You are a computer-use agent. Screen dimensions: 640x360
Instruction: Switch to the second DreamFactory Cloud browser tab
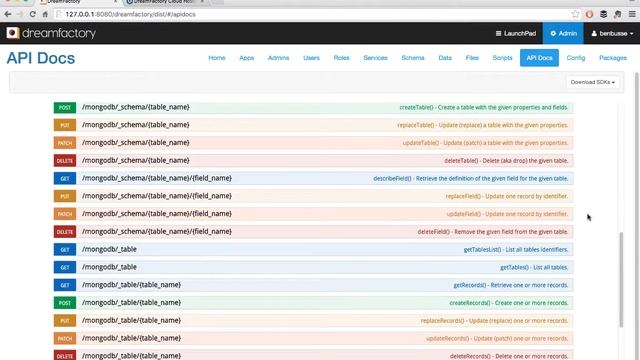[x=165, y=2]
